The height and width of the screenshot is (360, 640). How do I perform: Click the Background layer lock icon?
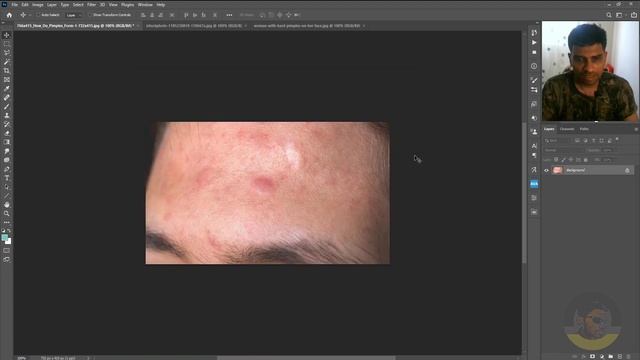click(627, 170)
